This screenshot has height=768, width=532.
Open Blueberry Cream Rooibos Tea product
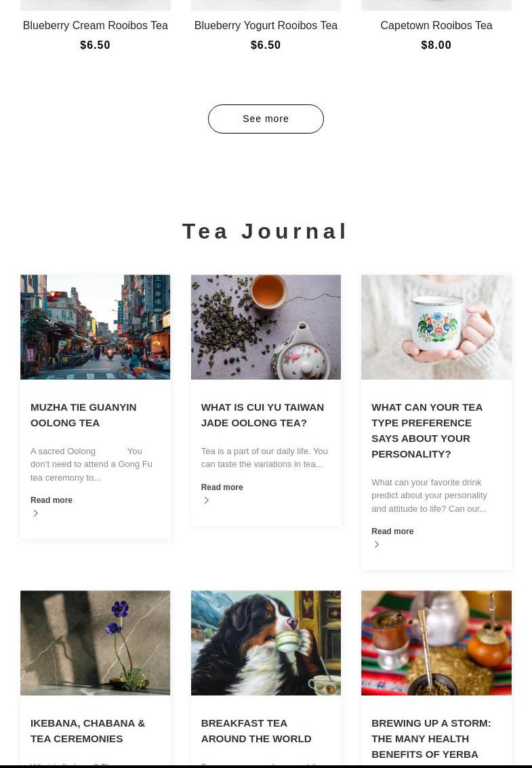(x=95, y=26)
